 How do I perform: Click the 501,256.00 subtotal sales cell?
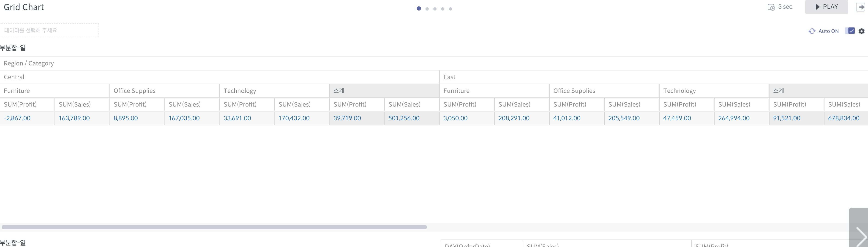[412, 118]
